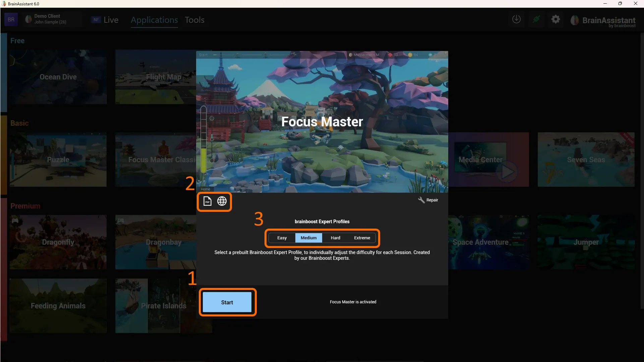Open the Media Center tile
The image size is (644, 362).
click(489, 160)
